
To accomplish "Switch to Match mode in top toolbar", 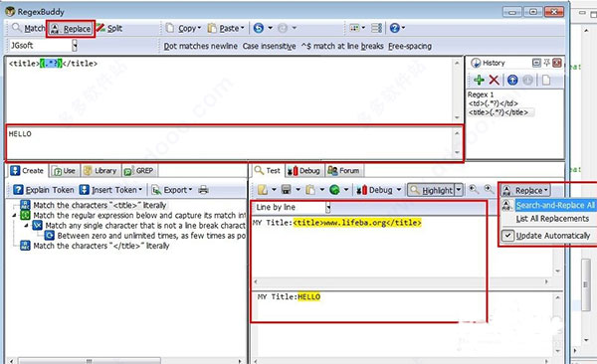I will point(28,29).
